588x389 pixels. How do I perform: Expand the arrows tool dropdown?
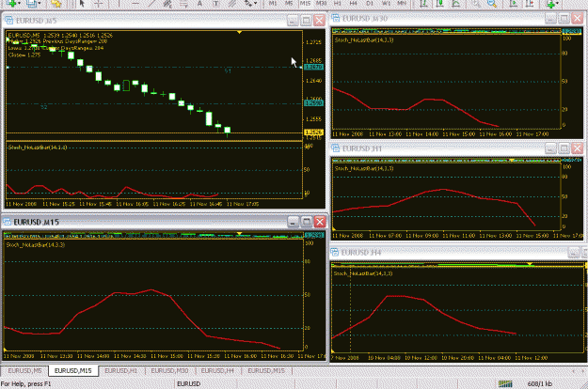pyautogui.click(x=255, y=4)
